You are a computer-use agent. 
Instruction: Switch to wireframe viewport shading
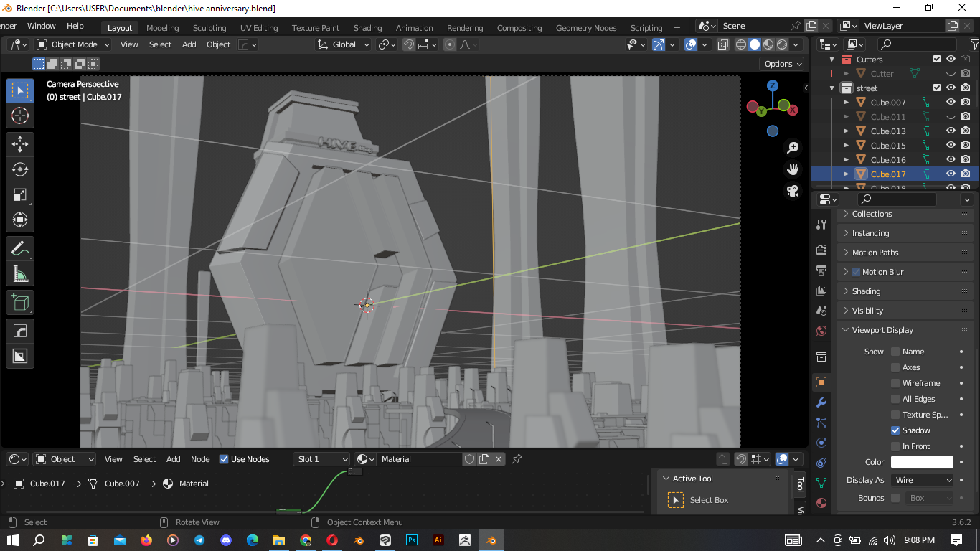[741, 44]
